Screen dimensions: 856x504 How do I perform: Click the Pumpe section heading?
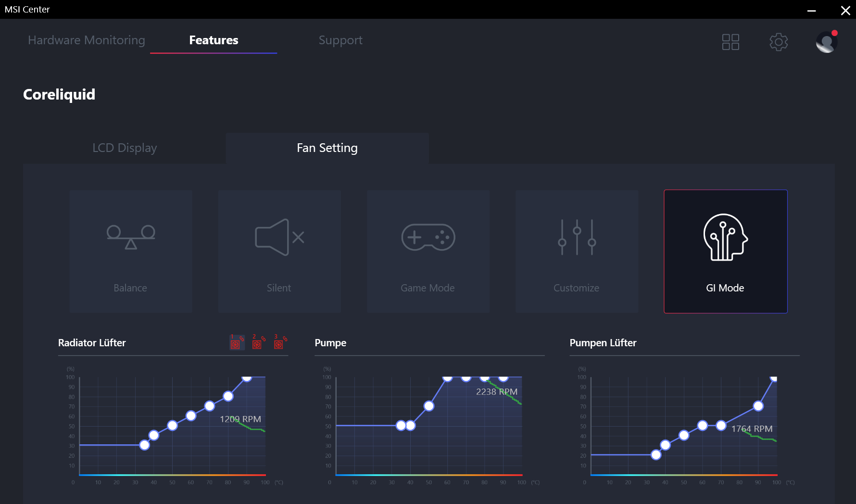[330, 343]
